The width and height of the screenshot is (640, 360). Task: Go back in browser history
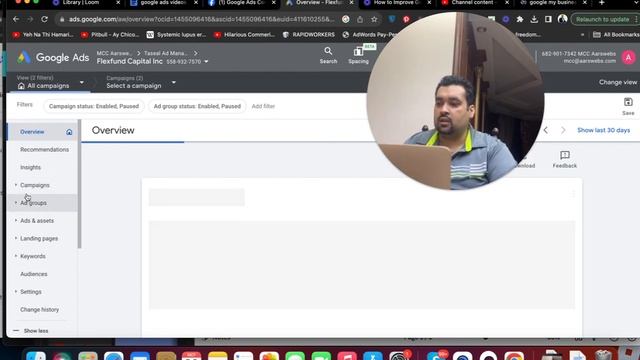coord(16,19)
